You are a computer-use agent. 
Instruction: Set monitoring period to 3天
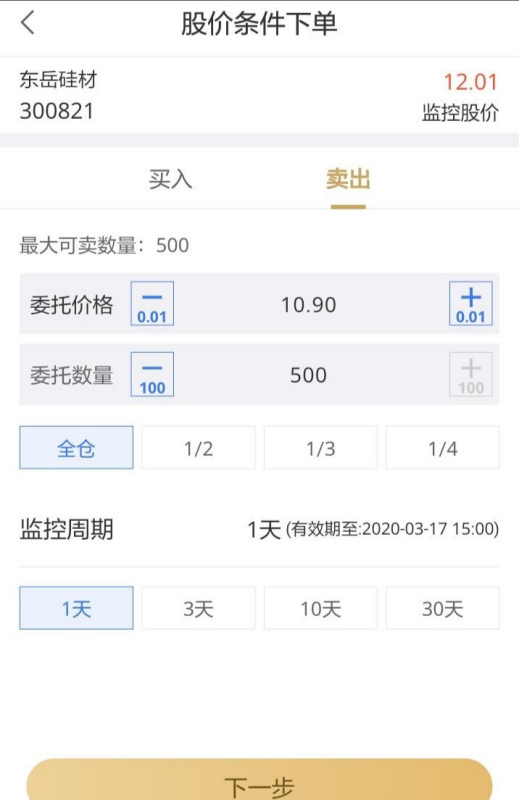pos(199,608)
